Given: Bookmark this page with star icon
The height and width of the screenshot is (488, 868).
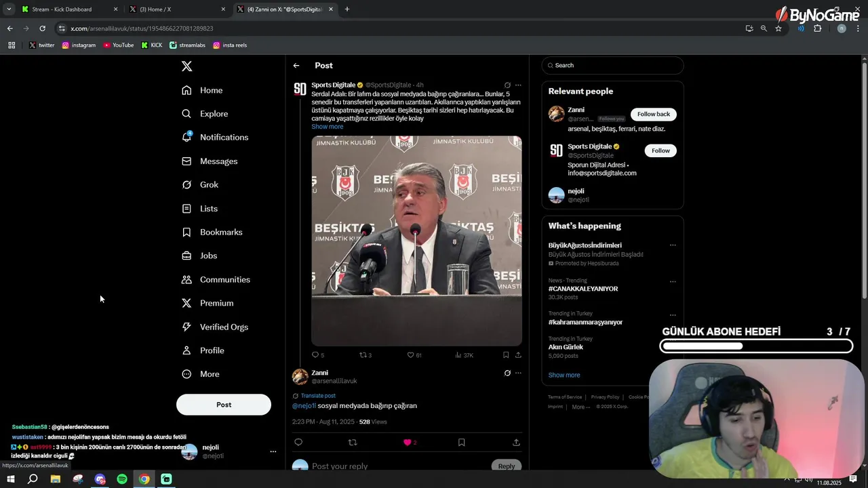Looking at the screenshot, I should (778, 28).
